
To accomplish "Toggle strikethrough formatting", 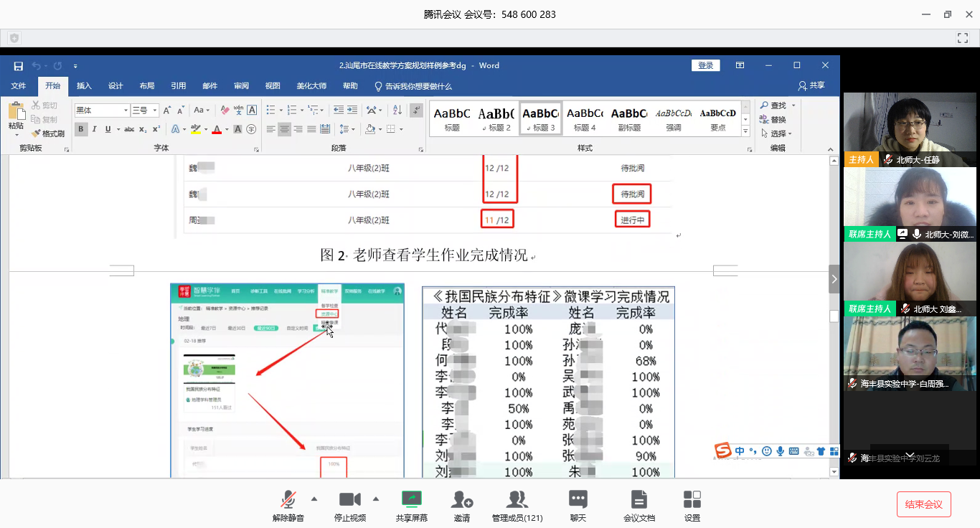I will (x=129, y=129).
